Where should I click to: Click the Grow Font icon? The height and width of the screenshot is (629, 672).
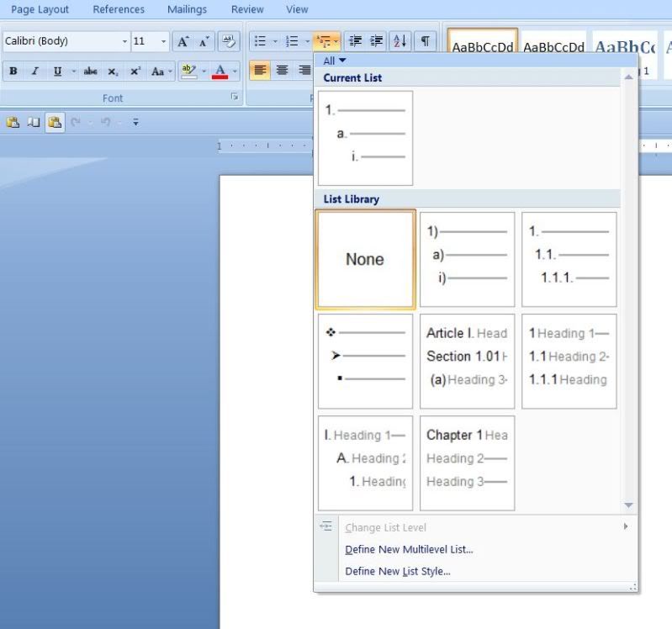click(183, 41)
